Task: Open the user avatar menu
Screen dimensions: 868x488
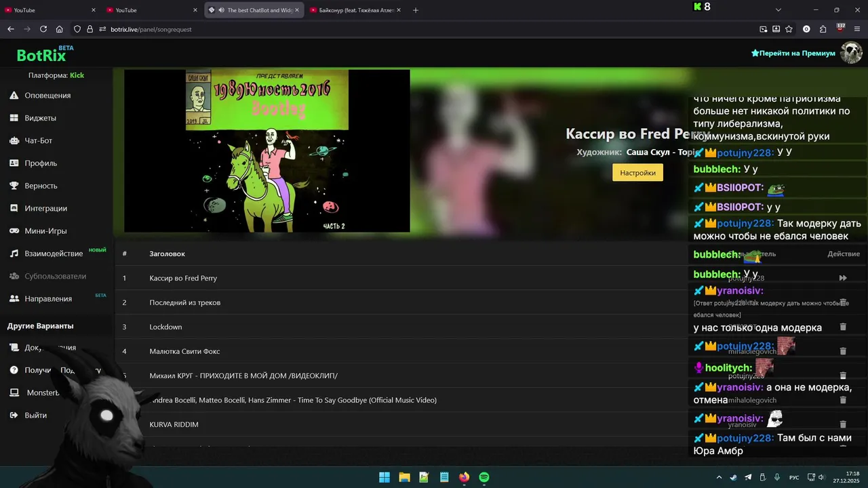Action: tap(851, 53)
